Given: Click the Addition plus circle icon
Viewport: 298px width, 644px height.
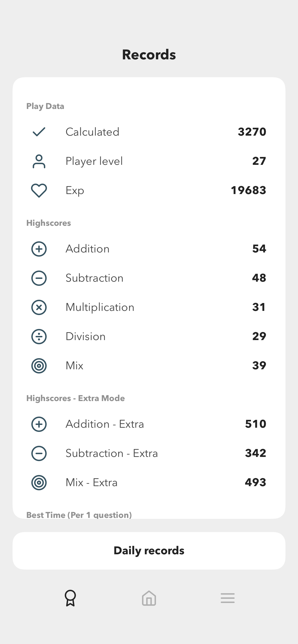Looking at the screenshot, I should [39, 249].
